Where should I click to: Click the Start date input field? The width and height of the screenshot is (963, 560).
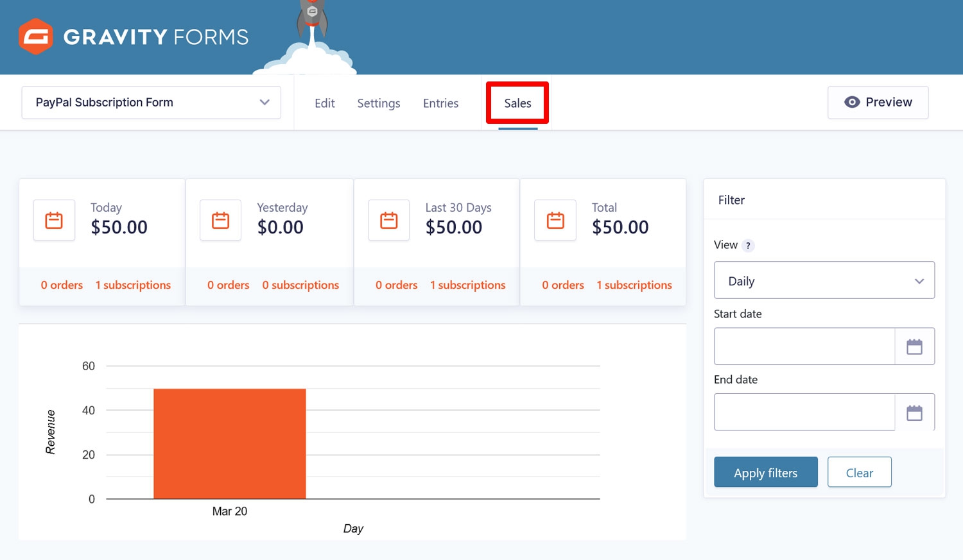804,346
